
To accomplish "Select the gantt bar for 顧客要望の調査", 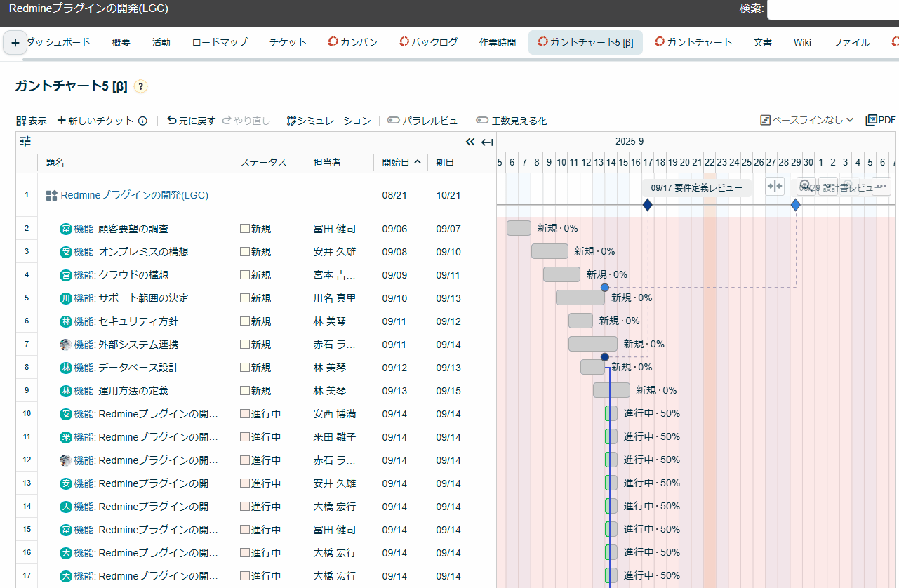I will (x=519, y=228).
